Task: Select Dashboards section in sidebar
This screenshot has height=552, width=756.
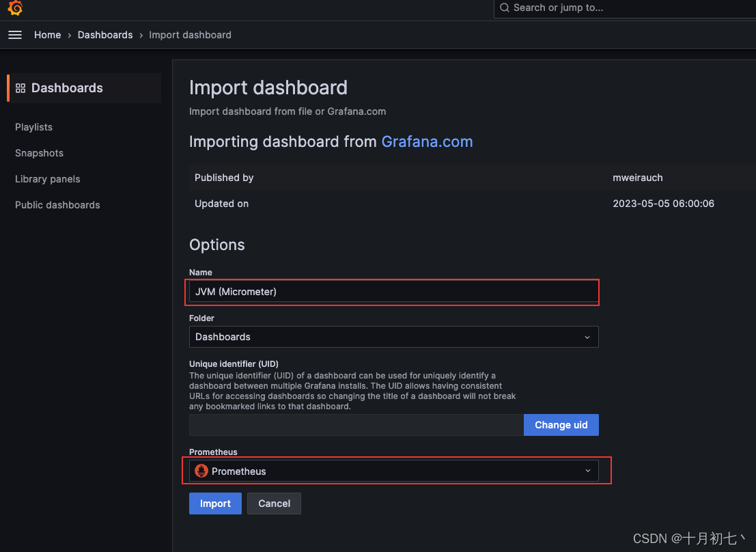Action: point(85,88)
